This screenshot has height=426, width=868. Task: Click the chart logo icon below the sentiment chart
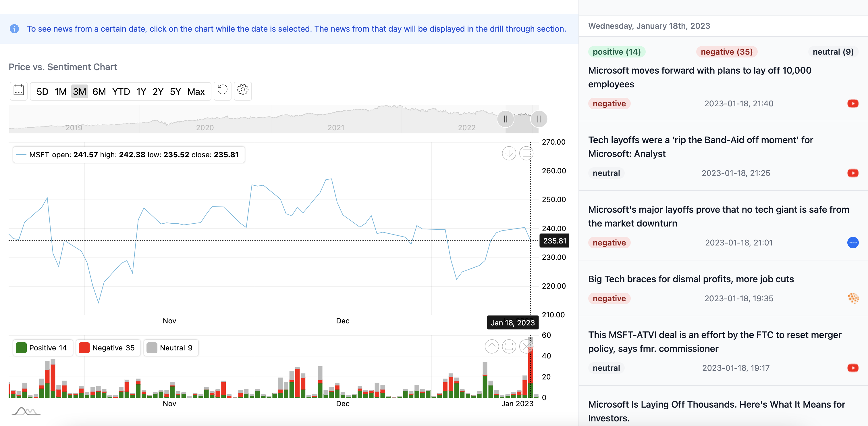(26, 411)
